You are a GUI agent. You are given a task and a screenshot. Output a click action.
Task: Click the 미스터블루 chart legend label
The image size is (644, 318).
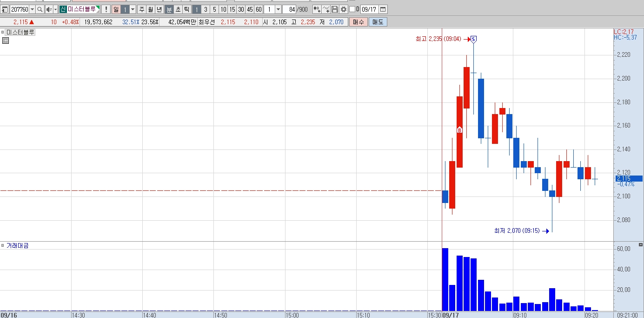pyautogui.click(x=20, y=32)
